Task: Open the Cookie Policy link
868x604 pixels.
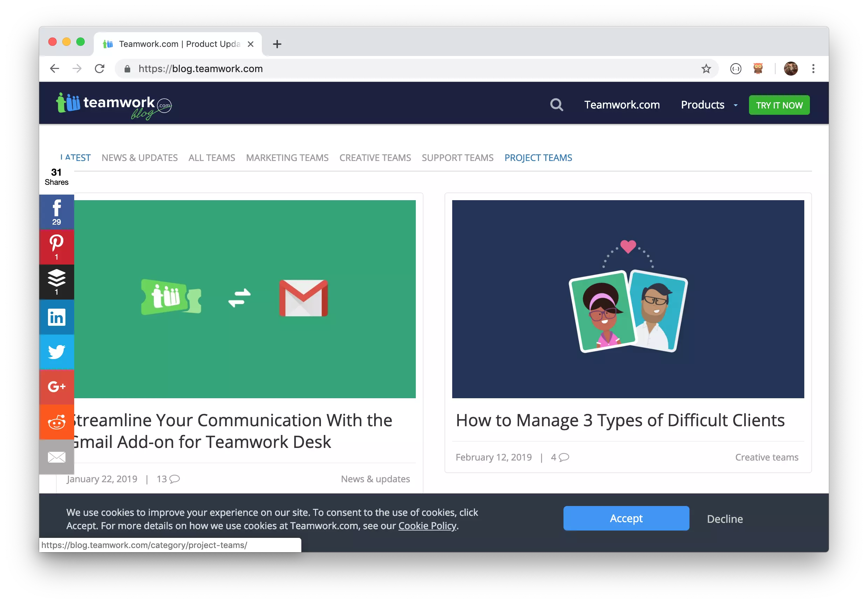Action: coord(427,526)
